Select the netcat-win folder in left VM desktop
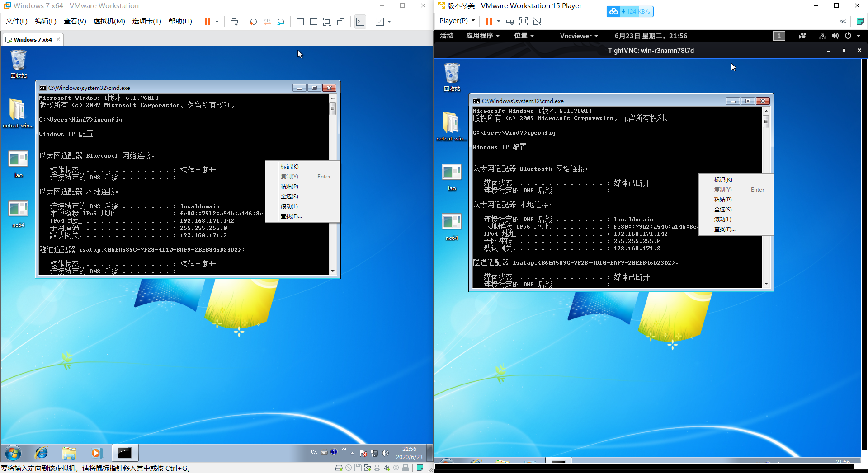Viewport: 868px width, 473px height. pos(18,113)
